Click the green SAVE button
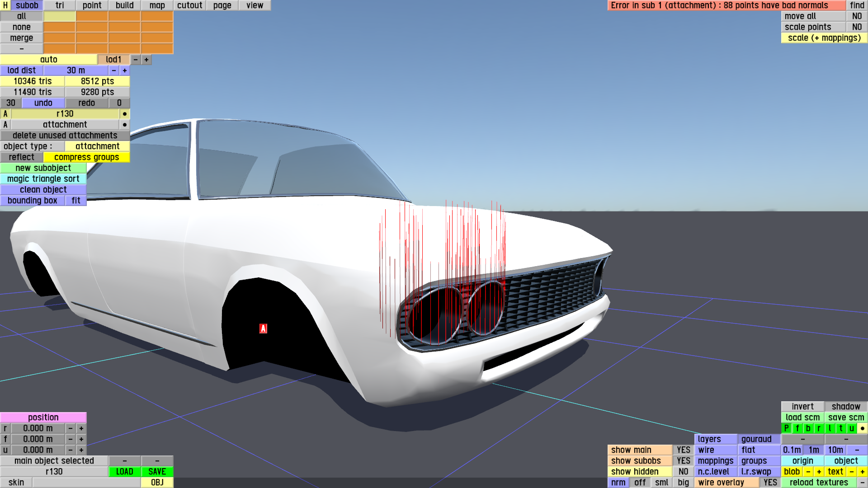868x488 pixels. (157, 472)
